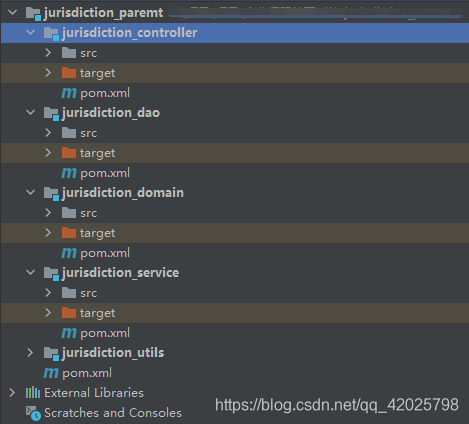The image size is (469, 424).
Task: Expand the External Libraries node
Action: (x=12, y=393)
